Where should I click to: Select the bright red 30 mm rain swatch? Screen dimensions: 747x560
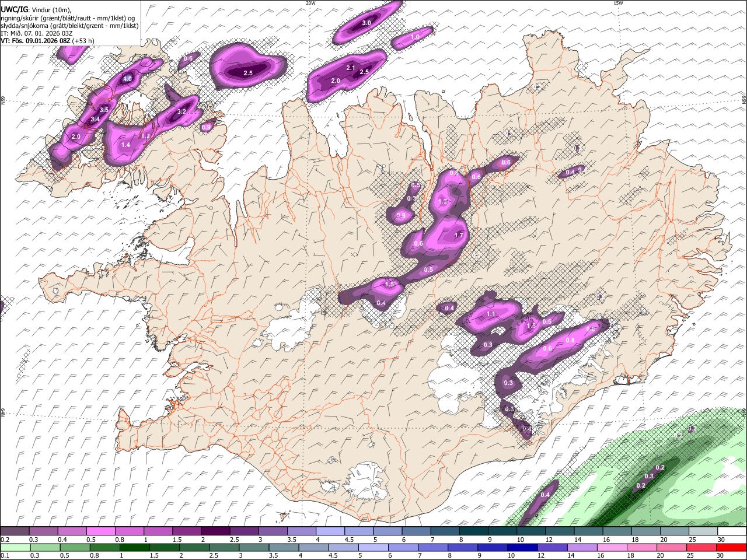731,548
